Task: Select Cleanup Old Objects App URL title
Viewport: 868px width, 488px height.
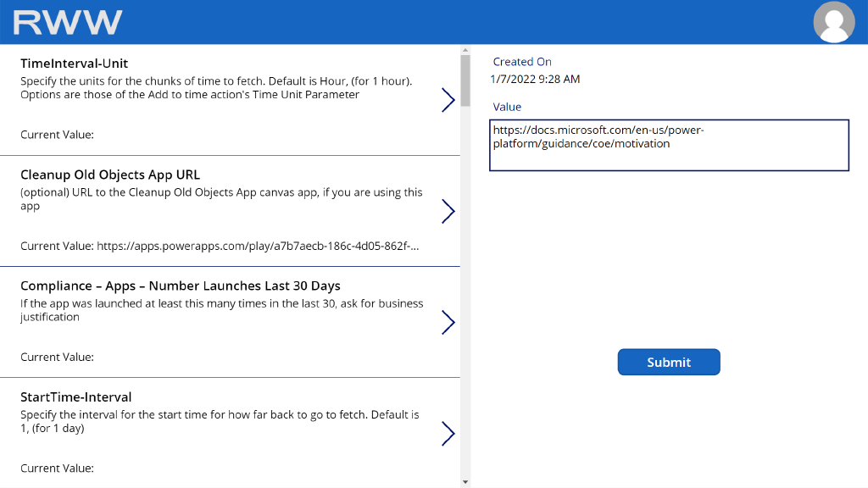Action: click(x=110, y=175)
